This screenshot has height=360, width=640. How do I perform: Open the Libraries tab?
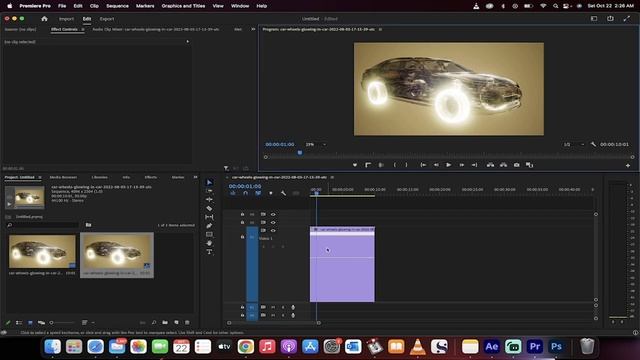100,177
